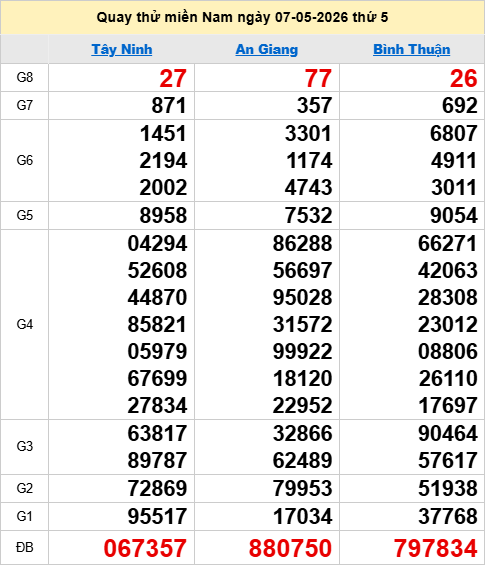485x565 pixels.
Task: Select Bình Thuận G1 number 37768
Action: (x=448, y=516)
